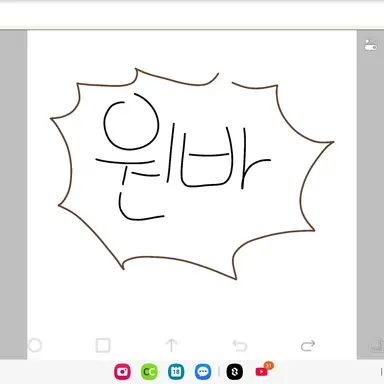Tap the faded upward arrow icon
Viewport: 384px width, 384px height.
(x=171, y=345)
